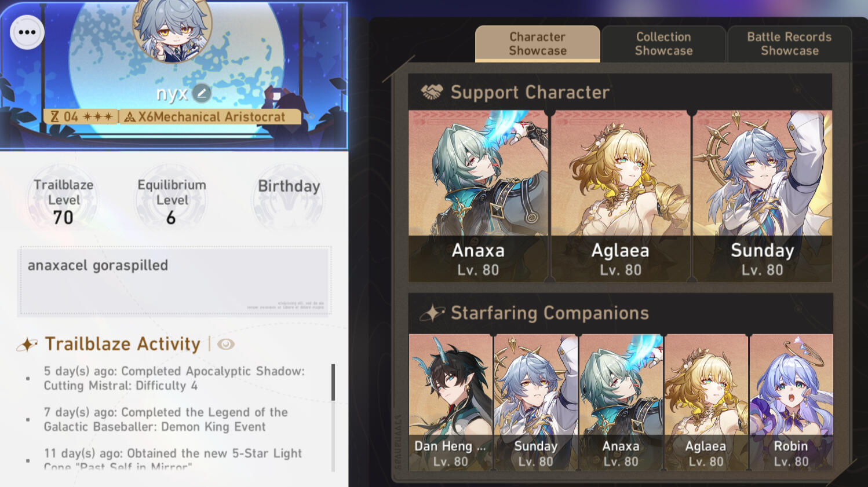Click the Starfaring Companions star icon
This screenshot has height=487, width=868.
pos(432,313)
